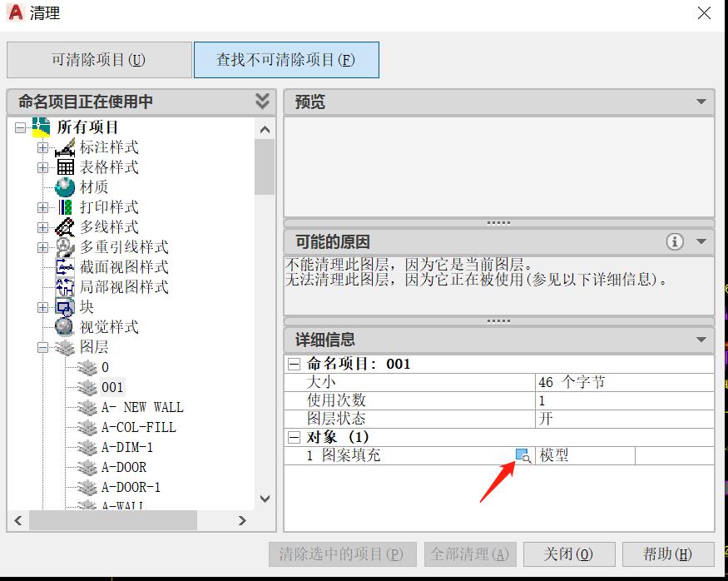Expand the 多线样式 tree node
This screenshot has height=581, width=728.
click(42, 227)
